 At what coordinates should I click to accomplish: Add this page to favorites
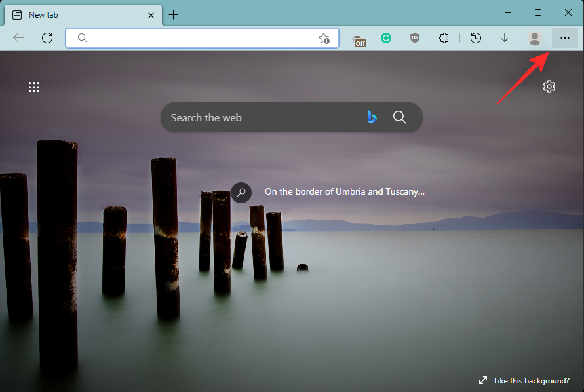324,38
